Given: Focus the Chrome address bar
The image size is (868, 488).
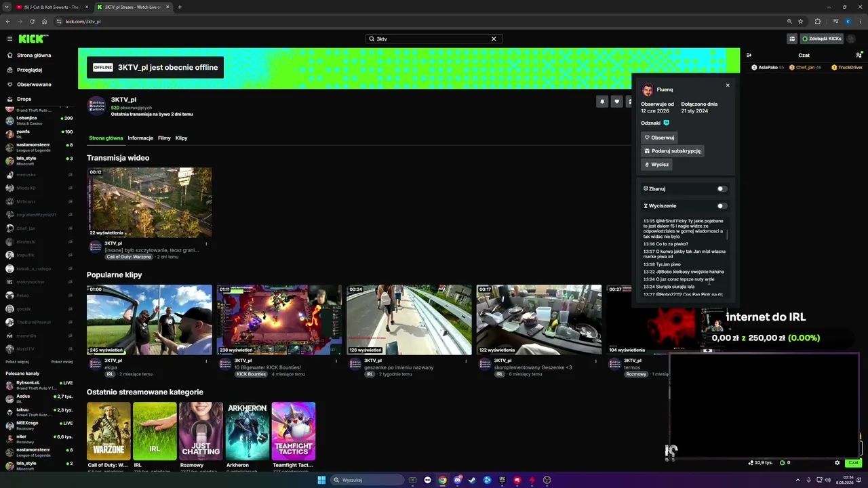Looking at the screenshot, I should pos(420,22).
